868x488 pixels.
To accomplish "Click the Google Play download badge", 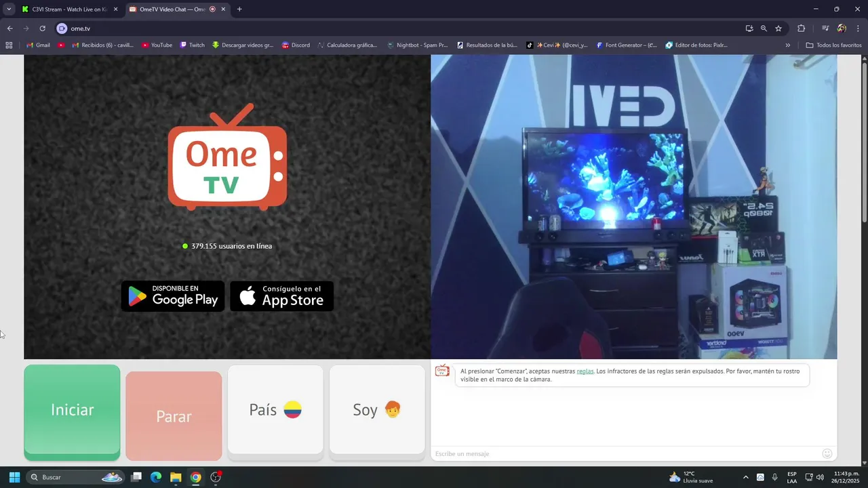I will coord(173,296).
